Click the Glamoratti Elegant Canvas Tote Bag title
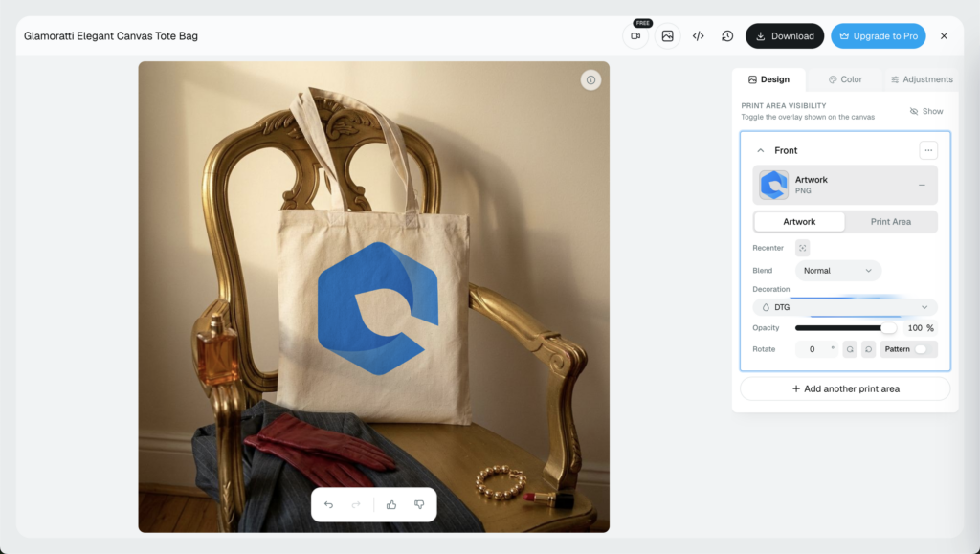The width and height of the screenshot is (980, 554). tap(111, 36)
